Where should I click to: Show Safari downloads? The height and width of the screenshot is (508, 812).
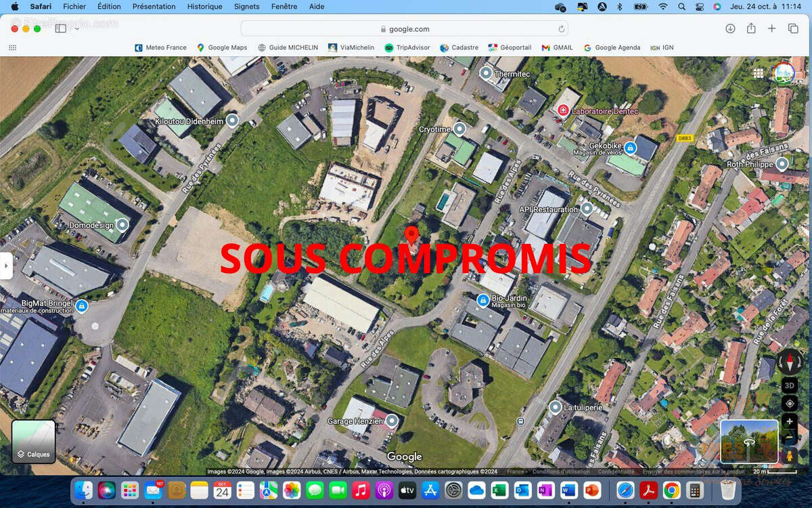click(x=730, y=28)
